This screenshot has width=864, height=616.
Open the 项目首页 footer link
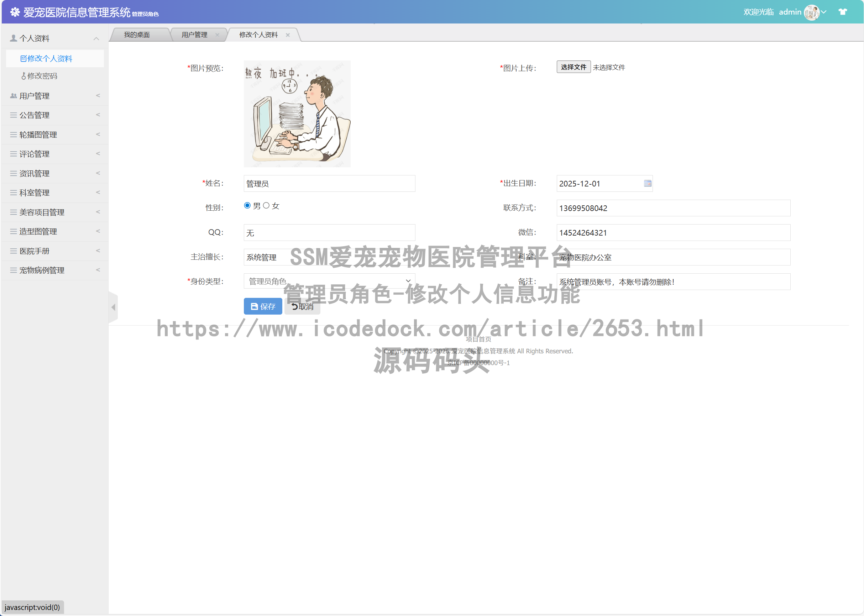coord(478,339)
